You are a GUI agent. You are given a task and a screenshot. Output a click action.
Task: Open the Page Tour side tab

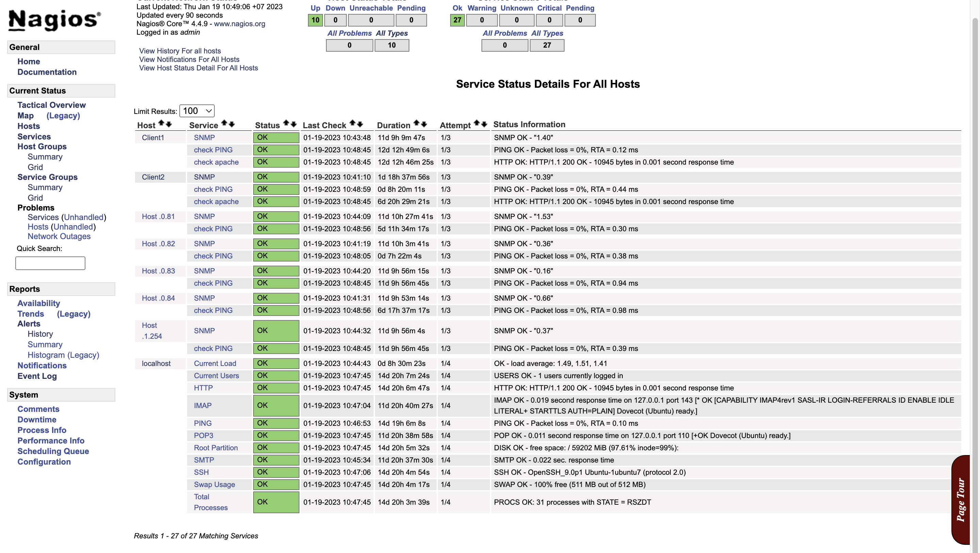[x=961, y=499]
